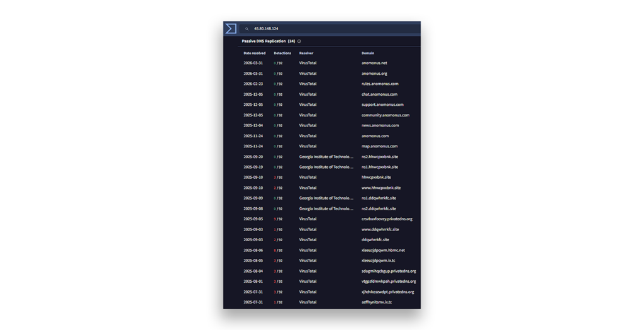Click VirusTotal resolver in xleeuzjdpqwm.hbmc.net row
Screen dimensions: 644x330
(x=308, y=250)
